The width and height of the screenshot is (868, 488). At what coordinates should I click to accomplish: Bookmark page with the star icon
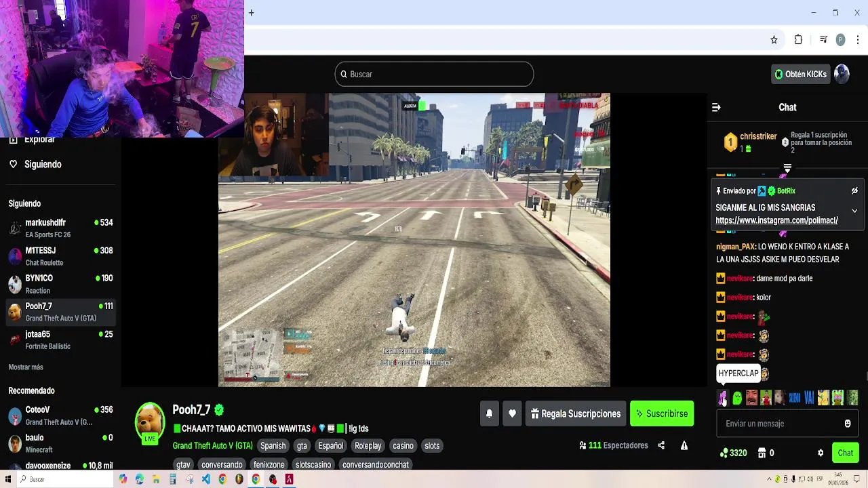tap(774, 40)
